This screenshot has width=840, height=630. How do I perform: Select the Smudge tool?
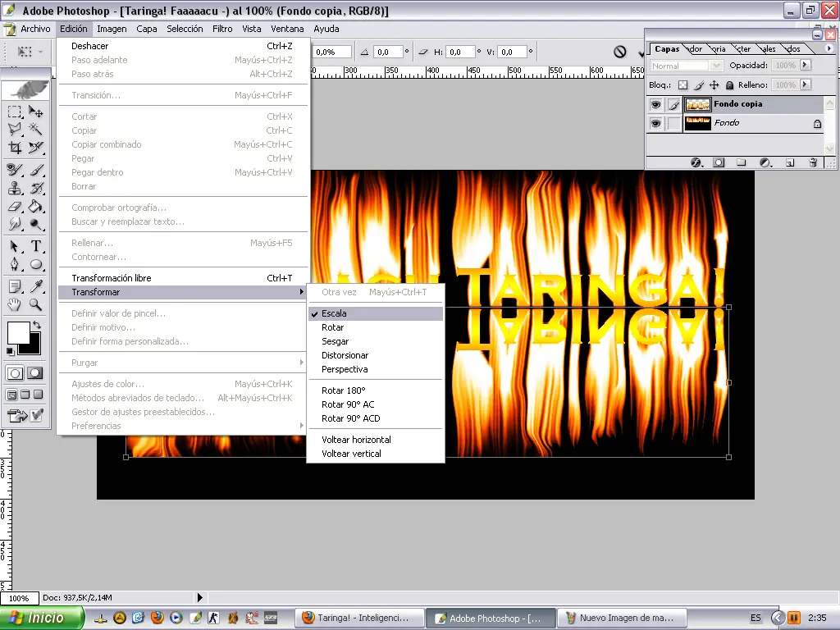click(15, 224)
